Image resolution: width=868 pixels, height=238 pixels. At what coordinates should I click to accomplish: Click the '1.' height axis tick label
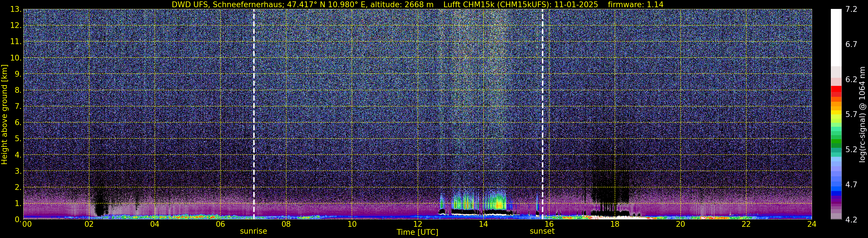(18, 203)
